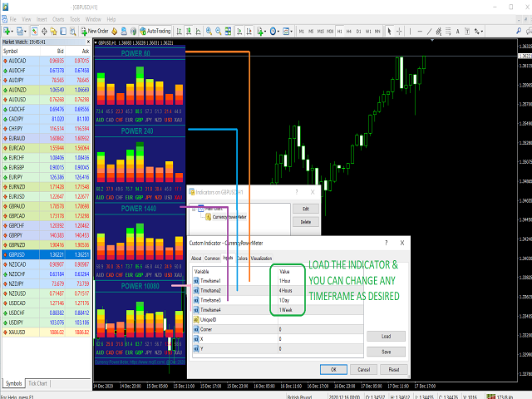Viewport: 532px width, 399px height.
Task: Select the H1 timeframe button
Action: (340, 32)
